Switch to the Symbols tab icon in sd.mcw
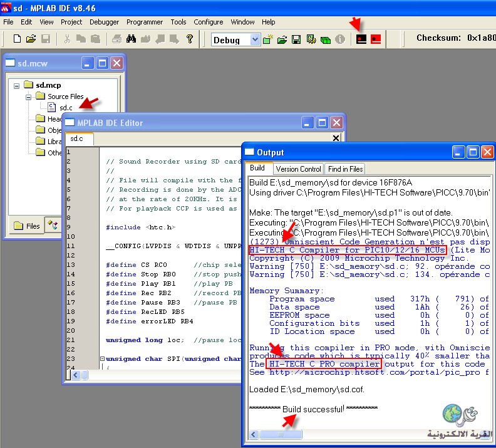 53,225
